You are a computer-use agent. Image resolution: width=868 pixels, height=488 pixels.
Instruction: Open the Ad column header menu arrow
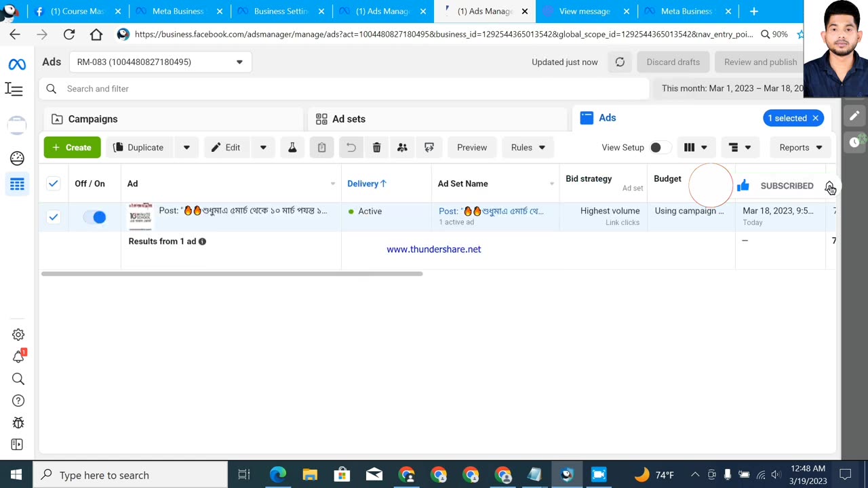point(332,184)
